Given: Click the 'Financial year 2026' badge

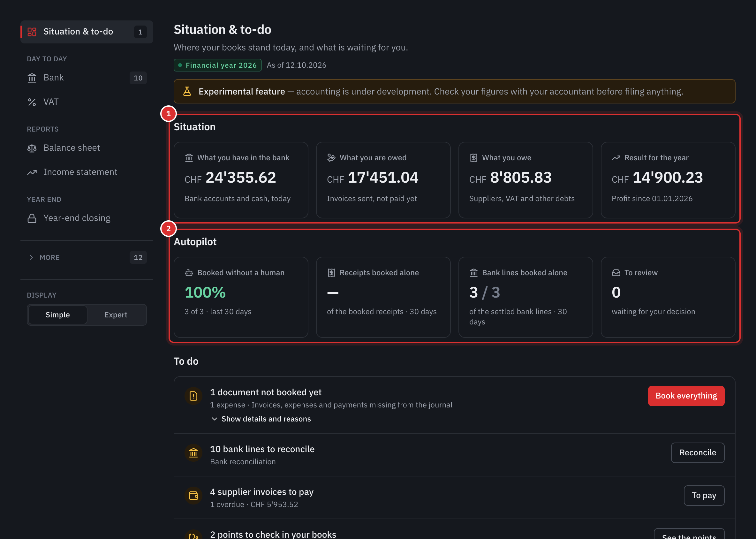Looking at the screenshot, I should [x=218, y=65].
